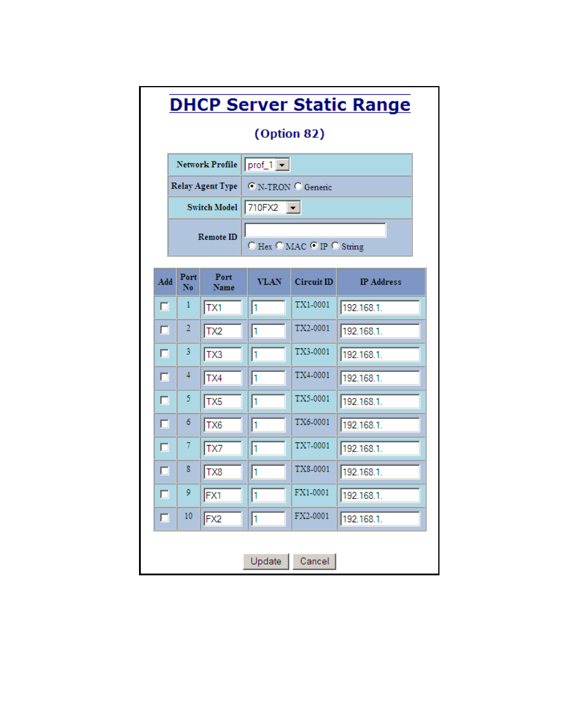The width and height of the screenshot is (562, 728).
Task: Edit the IP Address field for port 2
Action: pyautogui.click(x=380, y=331)
